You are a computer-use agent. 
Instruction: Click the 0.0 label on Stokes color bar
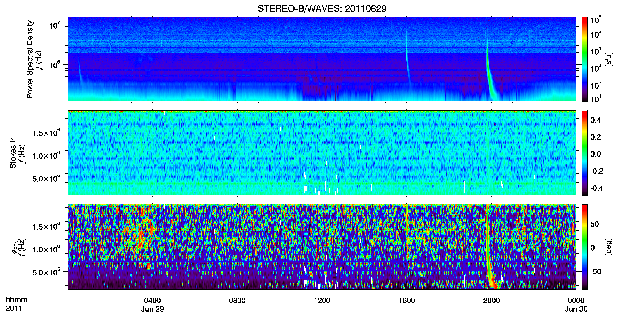point(595,154)
